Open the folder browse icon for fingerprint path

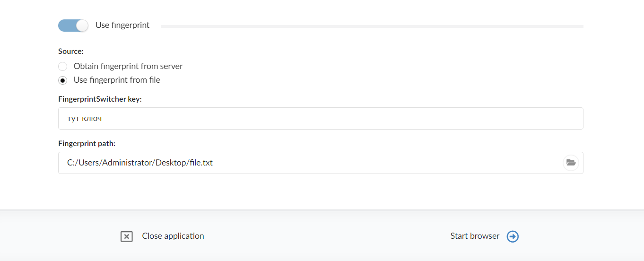571,163
